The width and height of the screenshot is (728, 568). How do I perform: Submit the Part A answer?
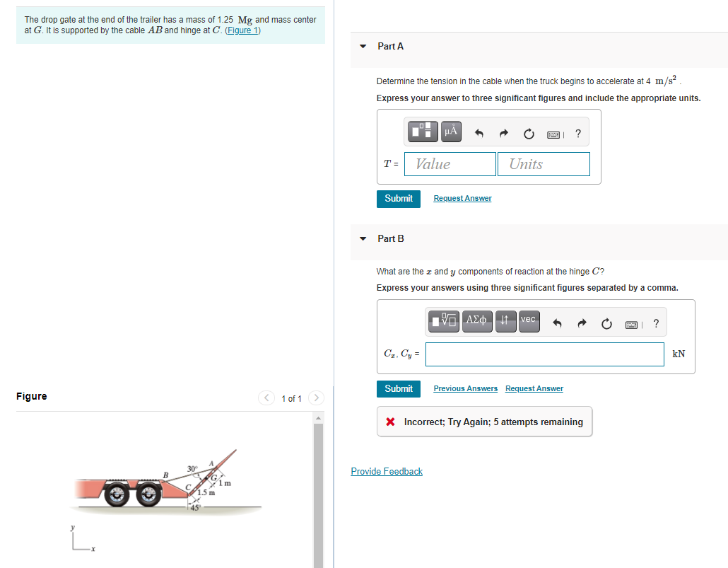tap(399, 199)
